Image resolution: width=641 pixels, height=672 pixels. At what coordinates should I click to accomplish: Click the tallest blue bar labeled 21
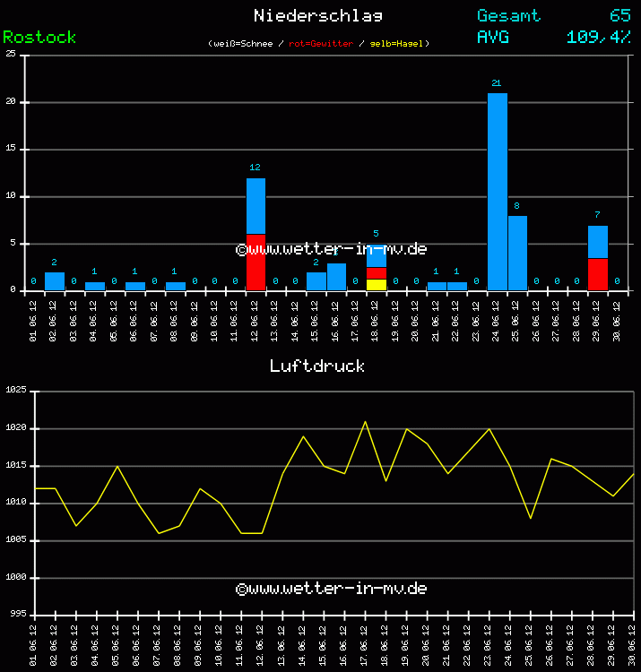coord(497,191)
